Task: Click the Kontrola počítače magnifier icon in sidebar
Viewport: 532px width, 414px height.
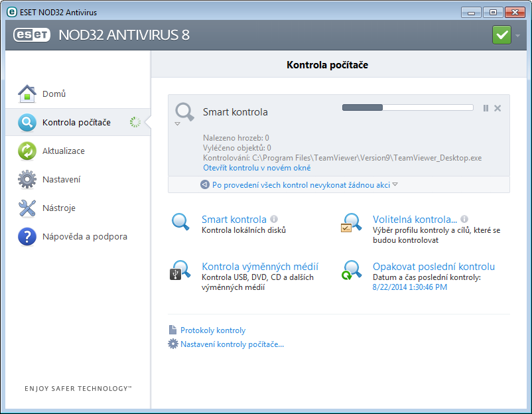Action: 27,122
